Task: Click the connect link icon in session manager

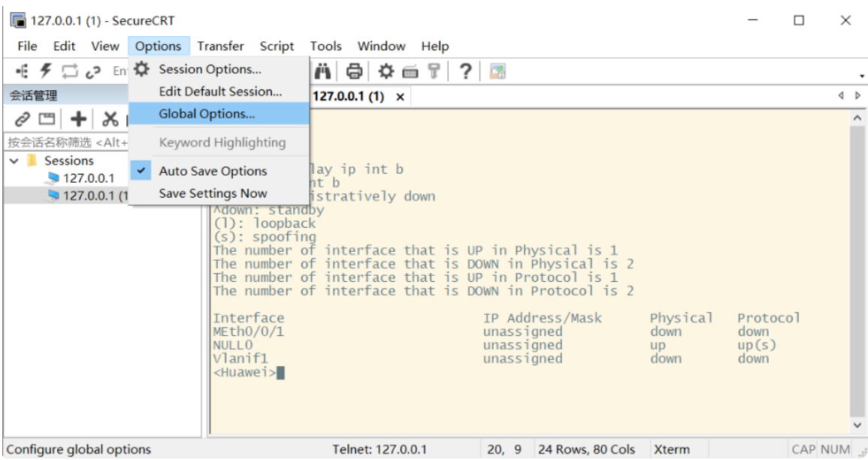Action: [x=23, y=119]
